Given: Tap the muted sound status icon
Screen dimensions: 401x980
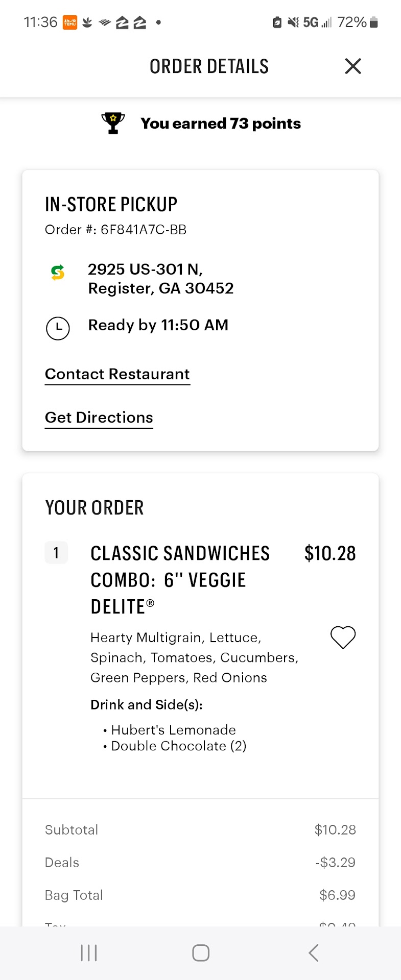Looking at the screenshot, I should pos(293,22).
